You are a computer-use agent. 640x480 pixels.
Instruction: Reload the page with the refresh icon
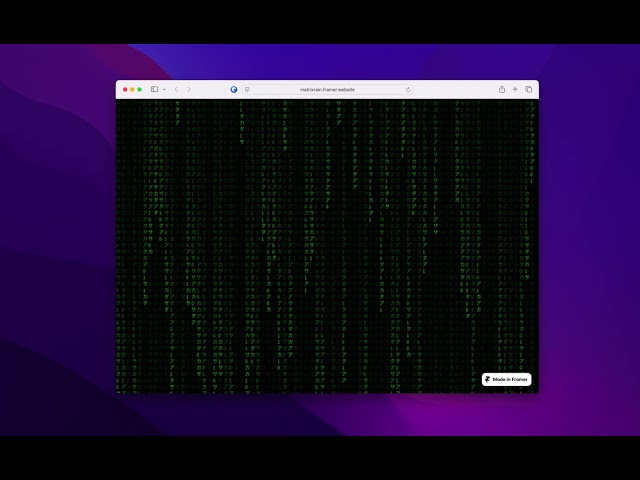[408, 89]
